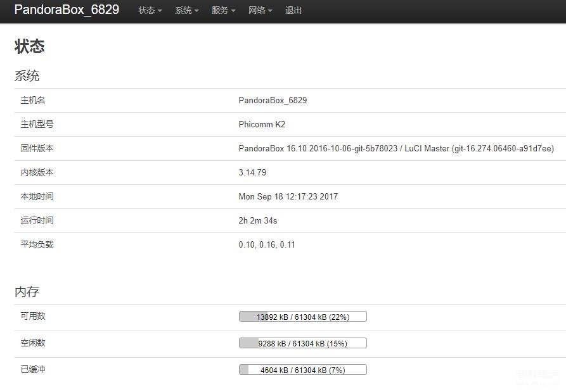The width and height of the screenshot is (566, 392).
Task: Select the kernel version 3.14.79
Action: point(252,172)
